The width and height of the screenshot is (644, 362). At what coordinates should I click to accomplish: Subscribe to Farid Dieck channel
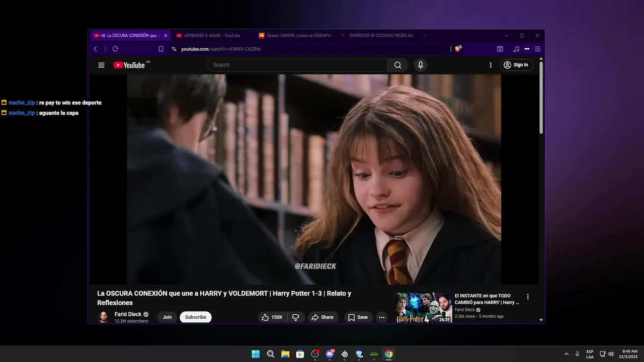coord(196,317)
